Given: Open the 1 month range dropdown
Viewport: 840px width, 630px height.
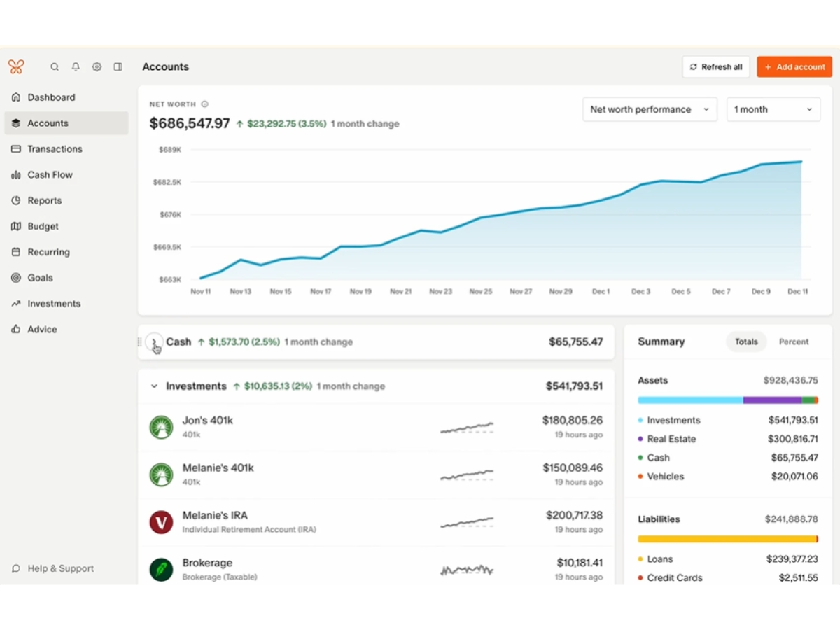Looking at the screenshot, I should click(773, 109).
